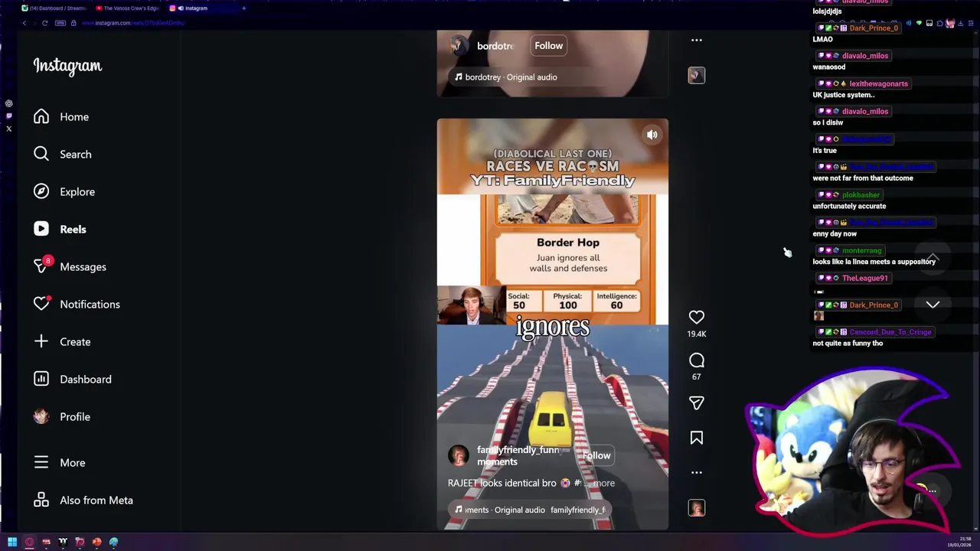Screen dimensions: 980x551
Task: Click the Instagram logo in the sidebar
Action: click(67, 66)
